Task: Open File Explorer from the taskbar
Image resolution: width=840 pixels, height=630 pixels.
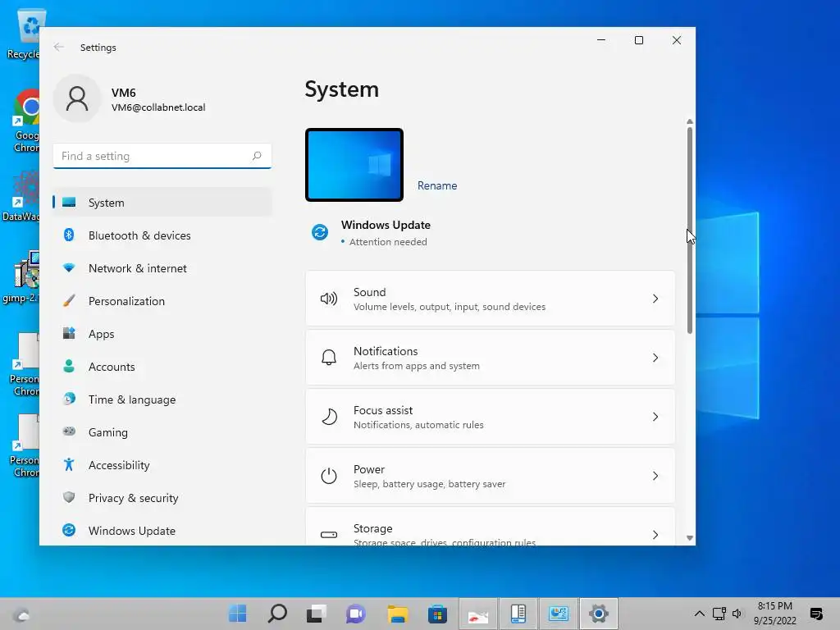Action: [398, 614]
